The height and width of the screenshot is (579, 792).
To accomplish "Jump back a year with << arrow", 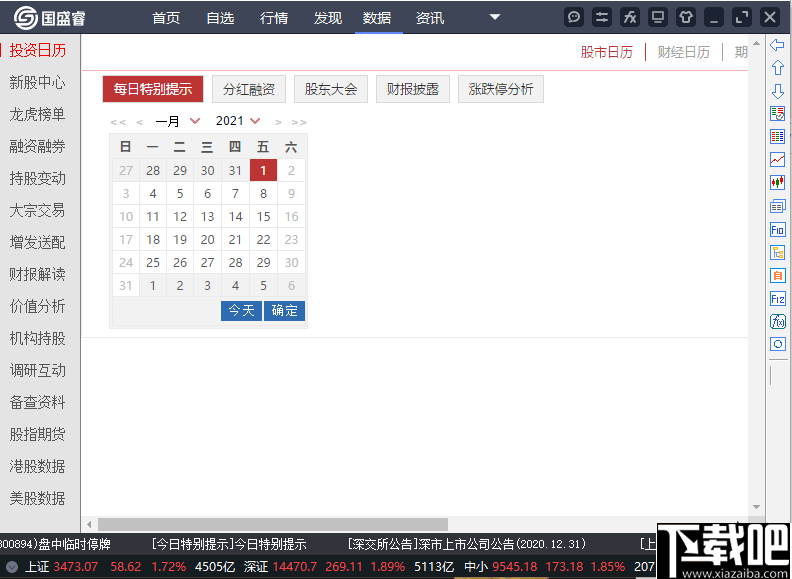I will pos(118,122).
